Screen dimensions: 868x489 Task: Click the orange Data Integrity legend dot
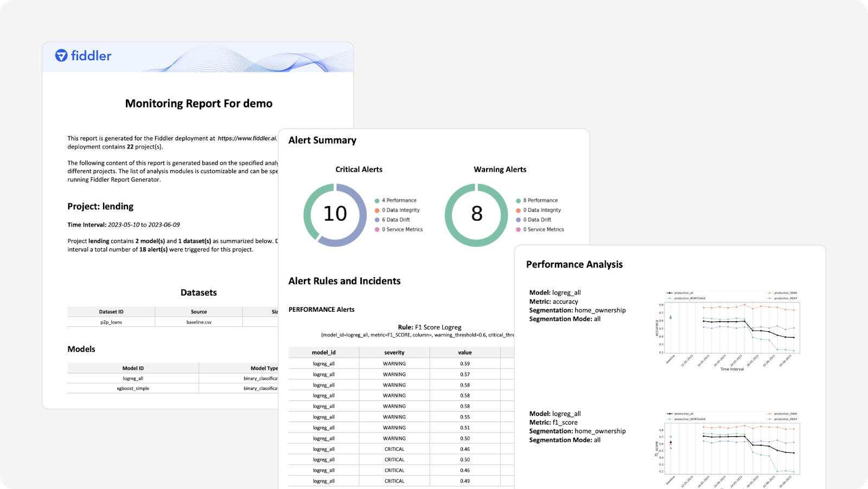coord(378,210)
